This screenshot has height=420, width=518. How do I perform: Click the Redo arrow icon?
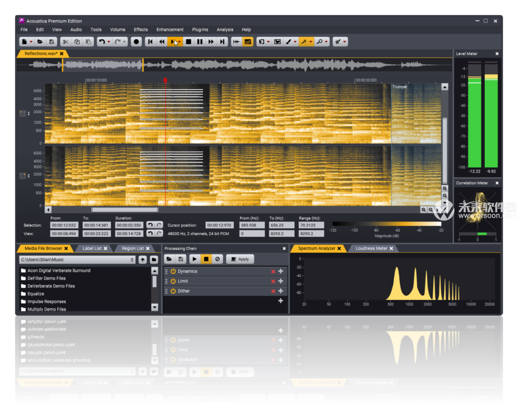[x=117, y=41]
